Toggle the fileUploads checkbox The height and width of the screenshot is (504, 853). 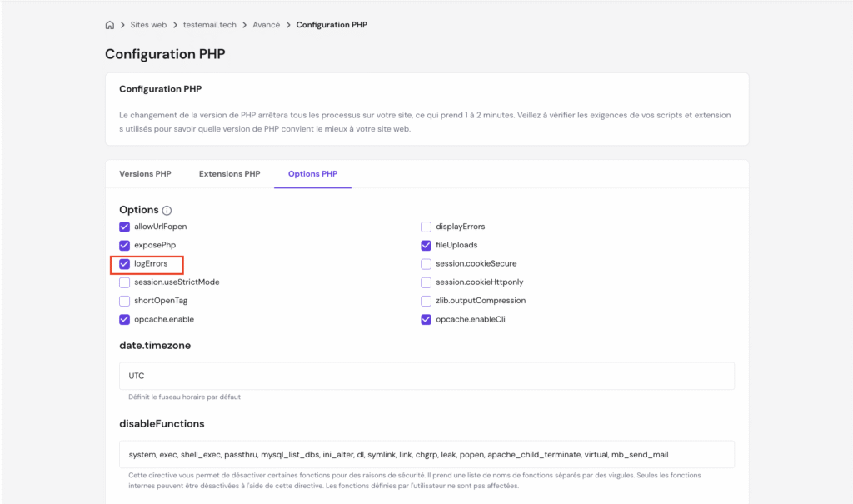coord(426,245)
